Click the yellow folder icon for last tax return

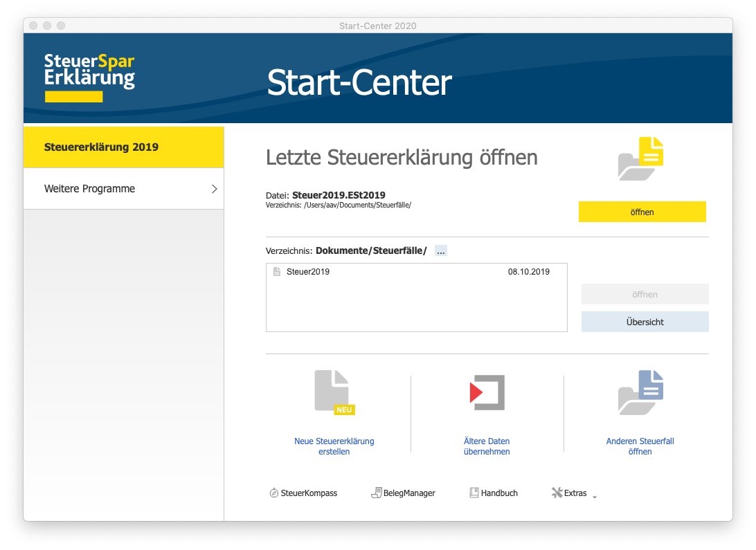[640, 159]
